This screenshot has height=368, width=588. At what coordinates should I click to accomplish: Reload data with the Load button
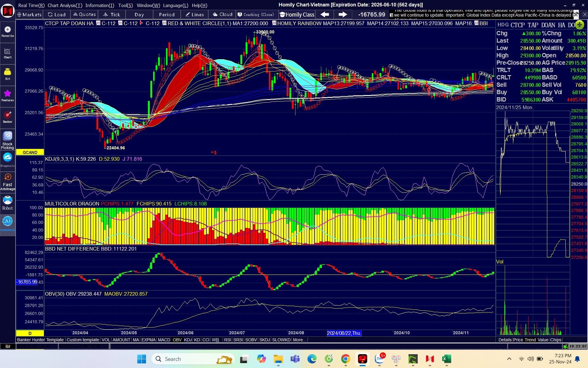(57, 14)
